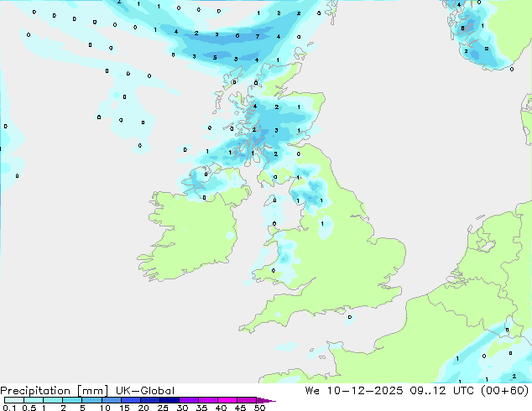Click the 'UK-Global' model label
This screenshot has height=411, width=532.
[x=145, y=391]
